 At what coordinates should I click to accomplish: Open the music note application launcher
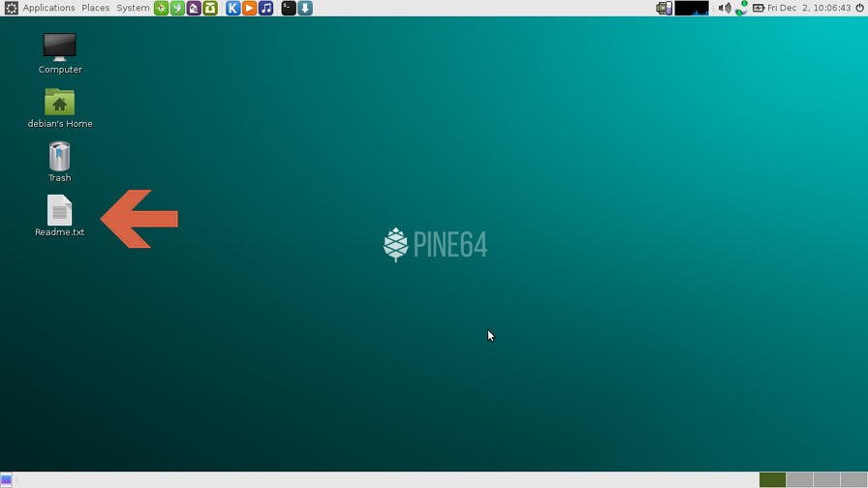[265, 8]
